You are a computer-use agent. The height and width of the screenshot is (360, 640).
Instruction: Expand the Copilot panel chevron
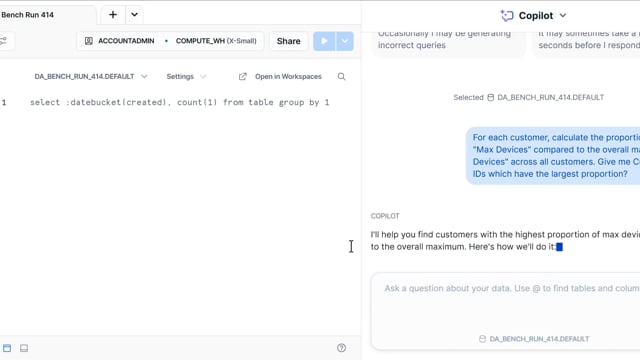pos(563,16)
